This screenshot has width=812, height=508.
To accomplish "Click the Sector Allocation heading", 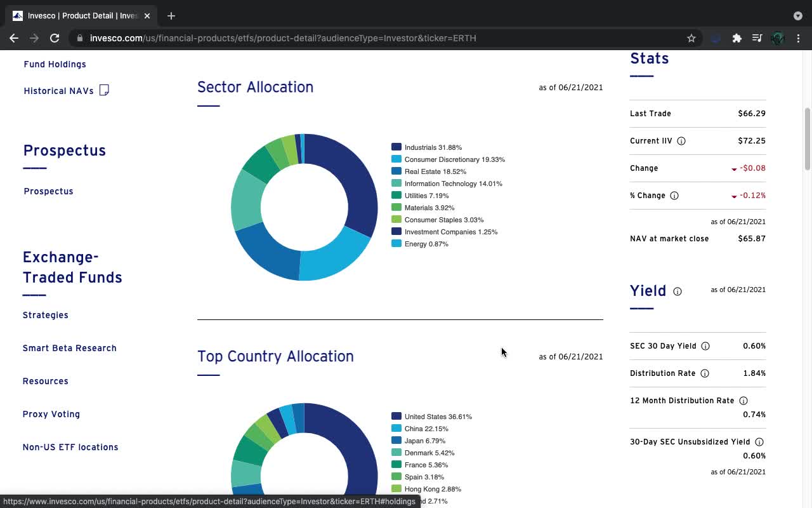I will 255,87.
